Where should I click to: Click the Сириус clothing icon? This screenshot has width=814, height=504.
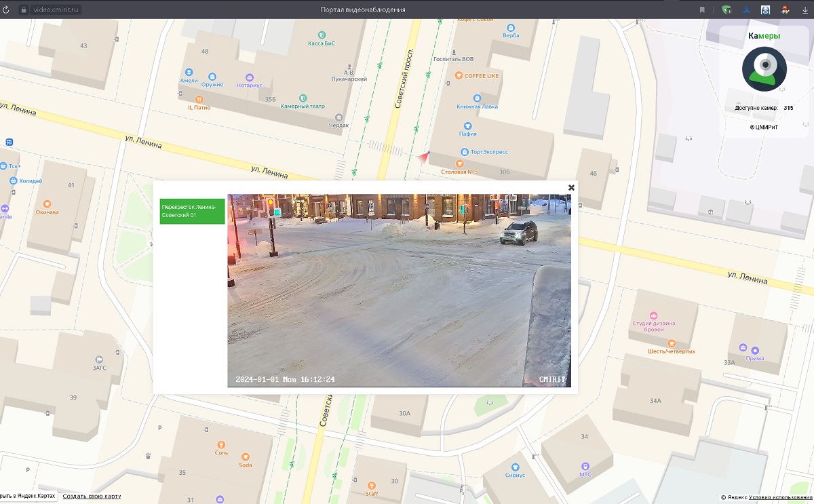pyautogui.click(x=515, y=467)
